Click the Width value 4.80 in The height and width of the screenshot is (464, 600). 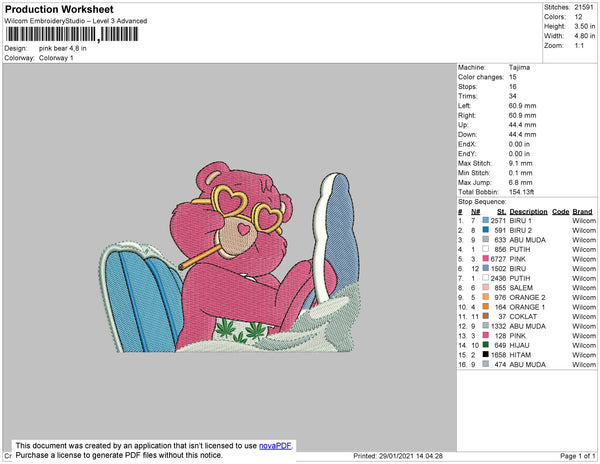(x=584, y=36)
